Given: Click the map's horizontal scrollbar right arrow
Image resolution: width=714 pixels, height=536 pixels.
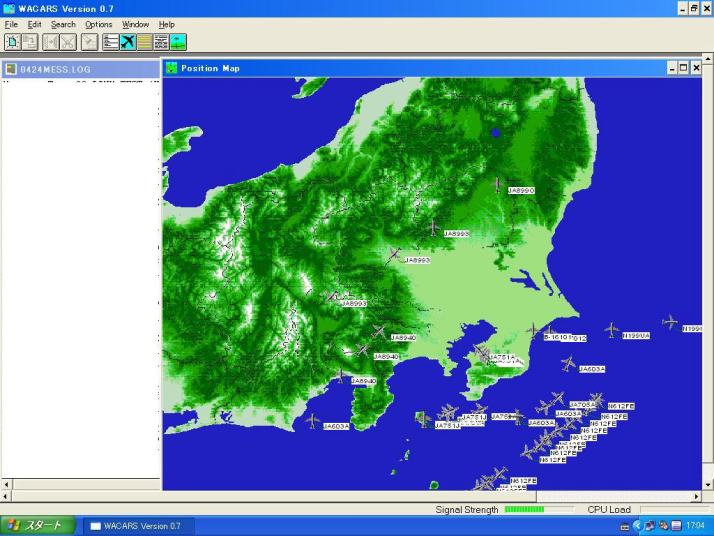Looking at the screenshot, I should coord(694,496).
